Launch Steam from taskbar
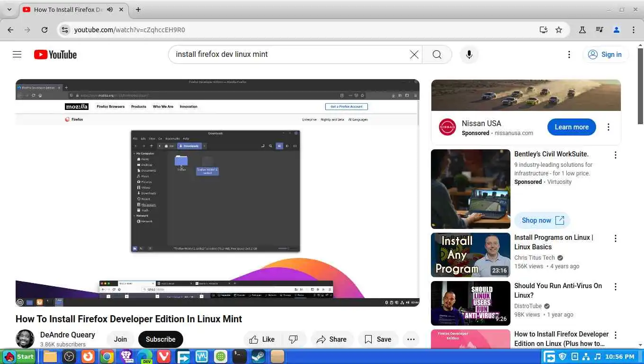Viewport: 644px width, 364px height. [259, 356]
